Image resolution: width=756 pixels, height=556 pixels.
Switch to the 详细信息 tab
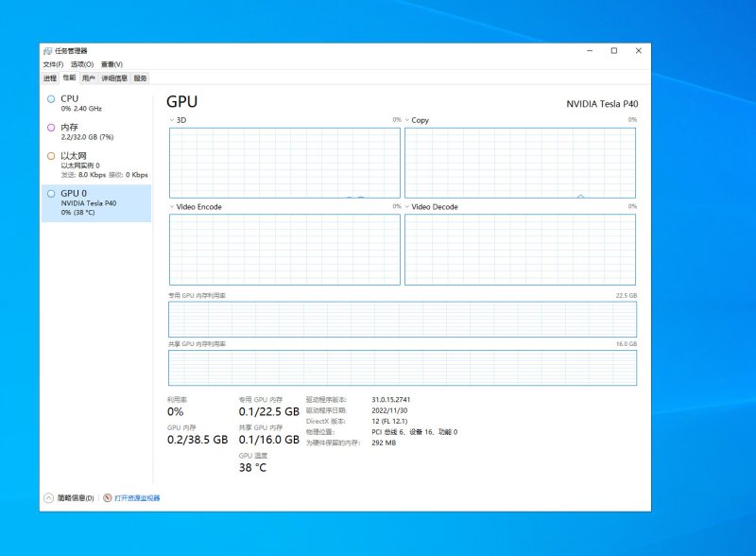coord(114,78)
